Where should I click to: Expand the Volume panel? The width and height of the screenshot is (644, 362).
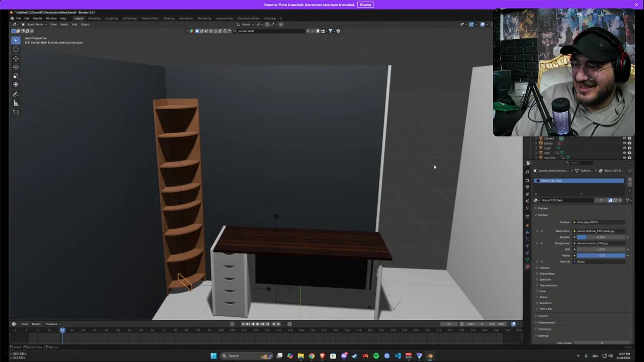542,316
